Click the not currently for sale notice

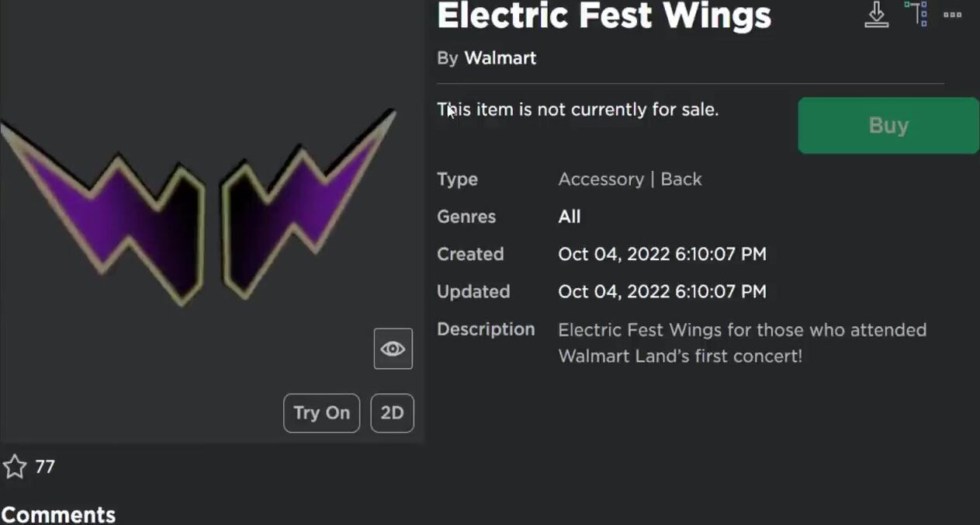tap(578, 110)
